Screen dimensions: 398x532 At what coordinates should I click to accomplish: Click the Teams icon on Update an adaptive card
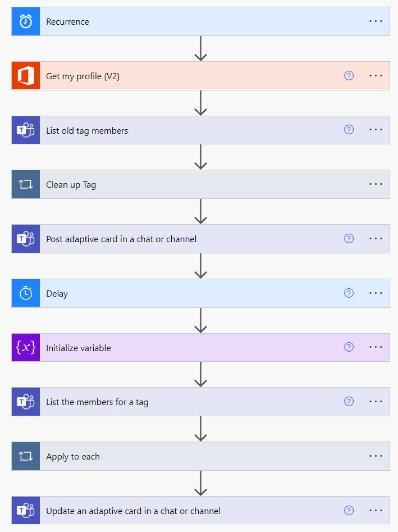(25, 510)
